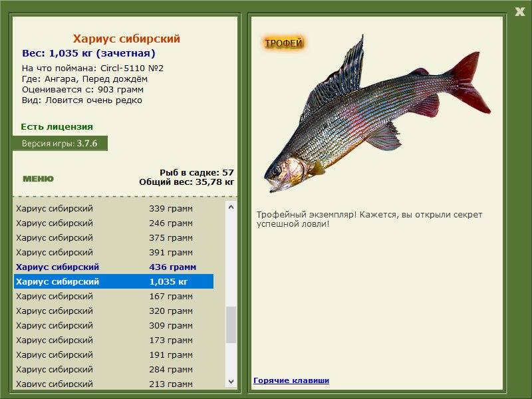Click the Общий вес: 35,78 кг text
The width and height of the screenshot is (532, 399).
pyautogui.click(x=187, y=182)
